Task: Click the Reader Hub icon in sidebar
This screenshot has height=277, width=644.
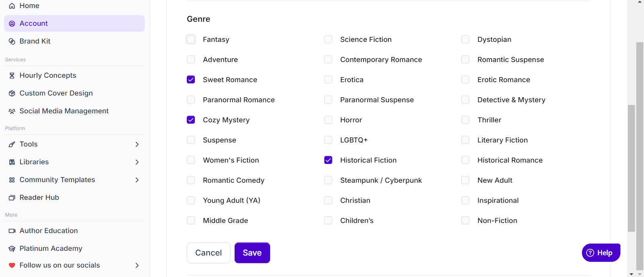Action: [12, 198]
